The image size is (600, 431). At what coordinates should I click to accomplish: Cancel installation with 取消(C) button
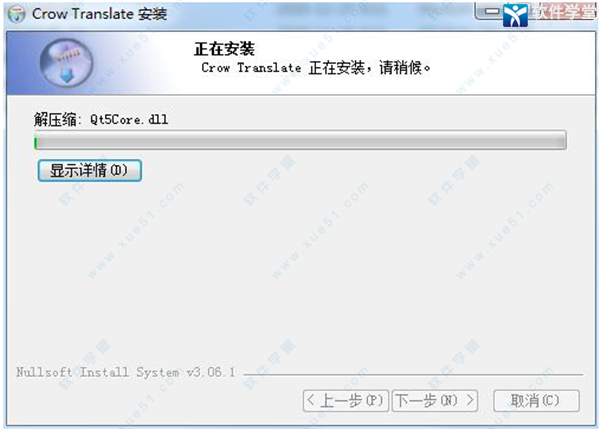coord(536,401)
